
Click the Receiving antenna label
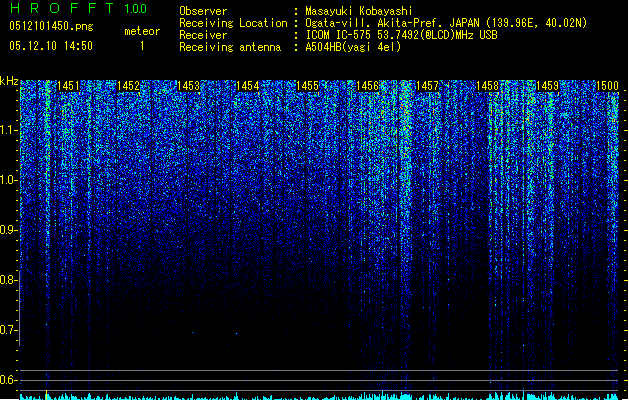(230, 47)
